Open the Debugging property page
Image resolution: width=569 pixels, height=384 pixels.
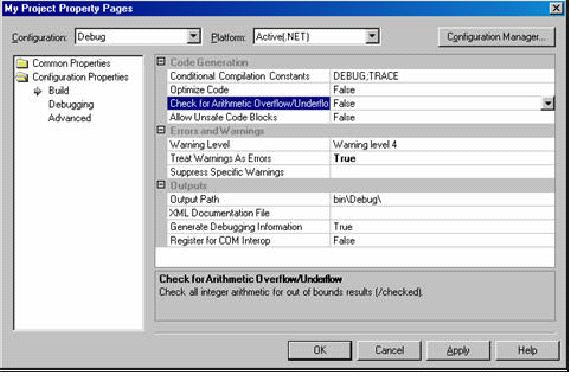(x=71, y=105)
